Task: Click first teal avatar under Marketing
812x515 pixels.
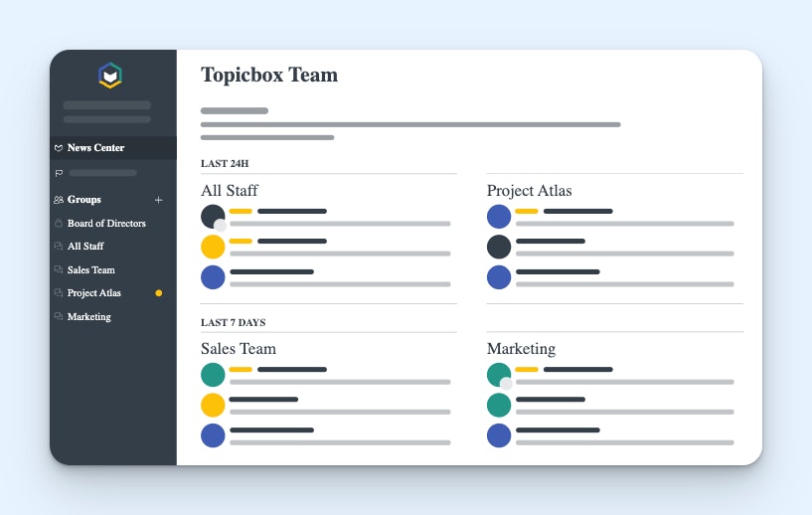Action: (499, 375)
